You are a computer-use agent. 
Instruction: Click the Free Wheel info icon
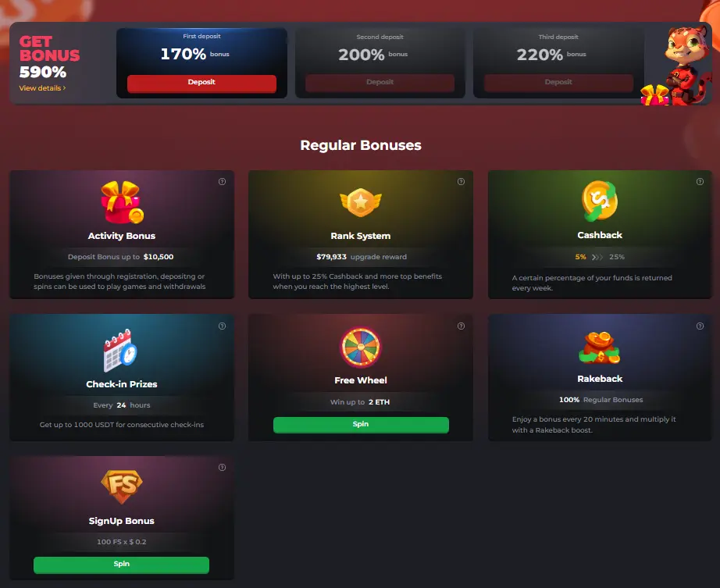461,326
